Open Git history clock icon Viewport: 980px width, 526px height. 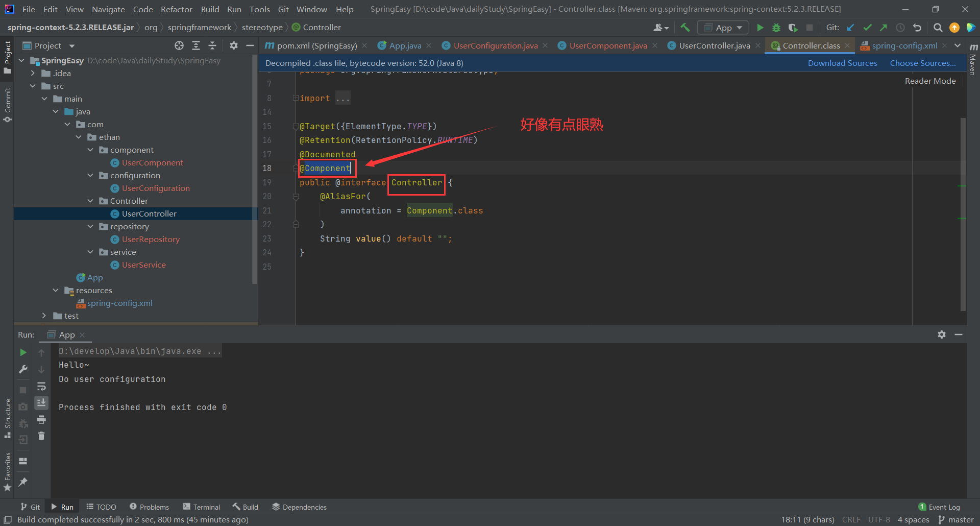point(900,28)
